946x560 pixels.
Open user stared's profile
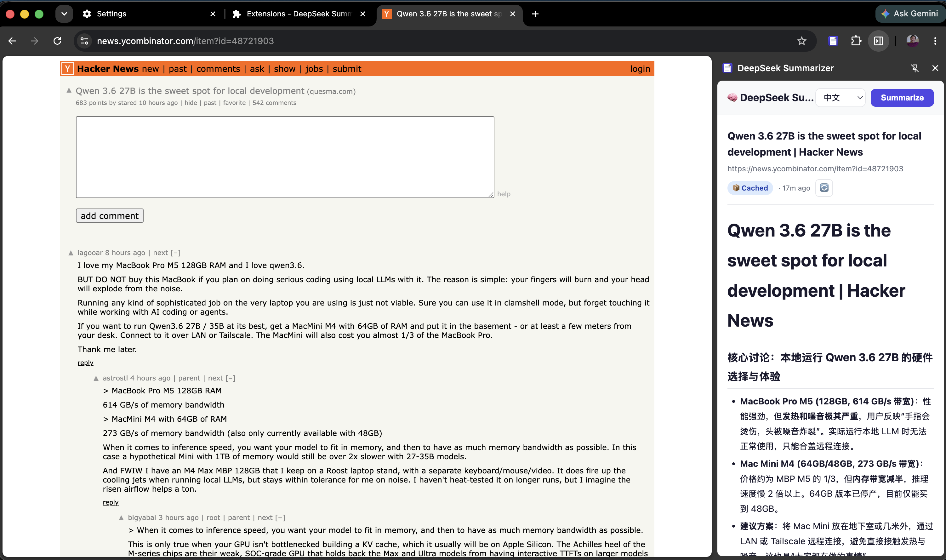127,103
